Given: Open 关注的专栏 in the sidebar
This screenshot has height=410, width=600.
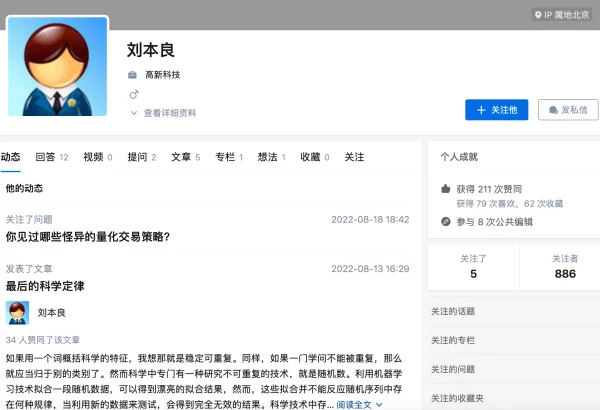Looking at the screenshot, I should pos(453,340).
